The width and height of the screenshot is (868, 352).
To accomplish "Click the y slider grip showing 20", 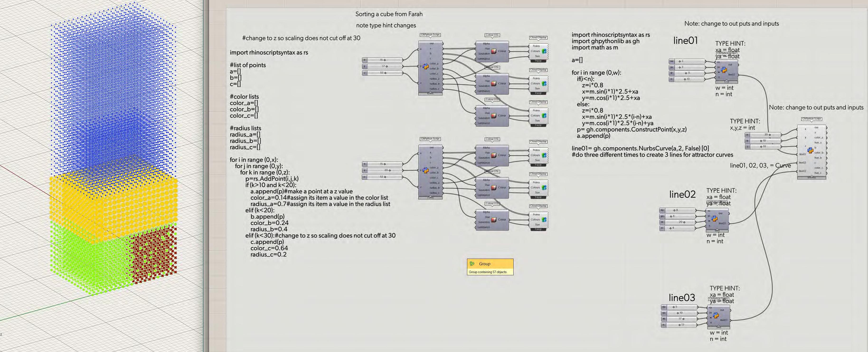I will [x=390, y=170].
